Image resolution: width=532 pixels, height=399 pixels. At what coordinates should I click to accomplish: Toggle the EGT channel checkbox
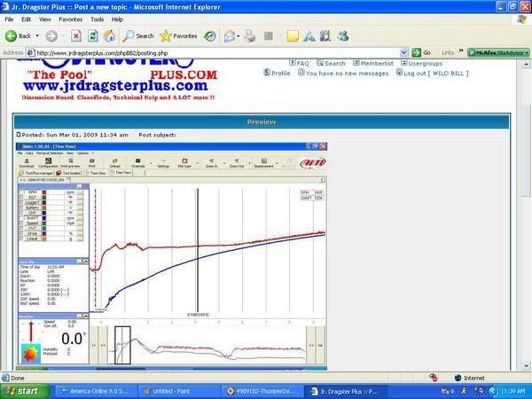coord(21,198)
